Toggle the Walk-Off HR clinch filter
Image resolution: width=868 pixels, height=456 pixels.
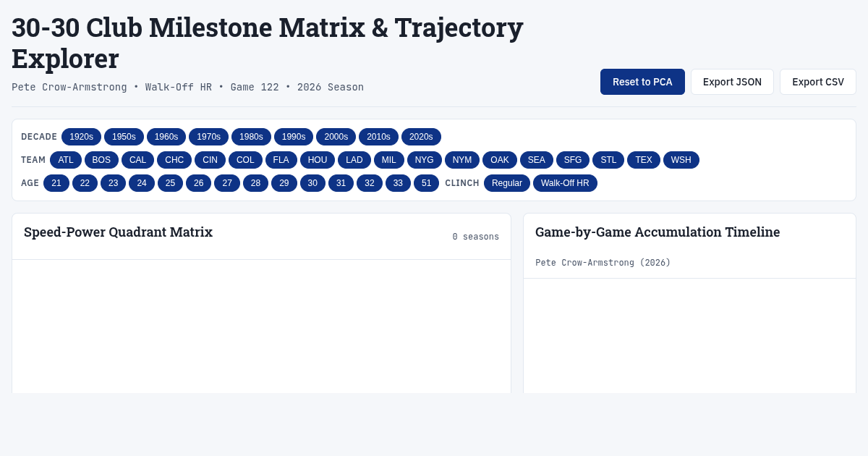(x=565, y=183)
